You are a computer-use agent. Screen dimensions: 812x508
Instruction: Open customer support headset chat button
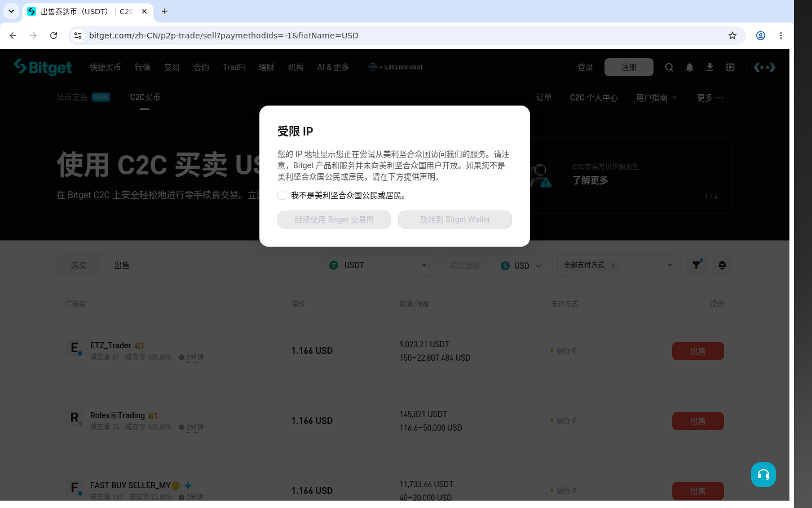click(764, 475)
